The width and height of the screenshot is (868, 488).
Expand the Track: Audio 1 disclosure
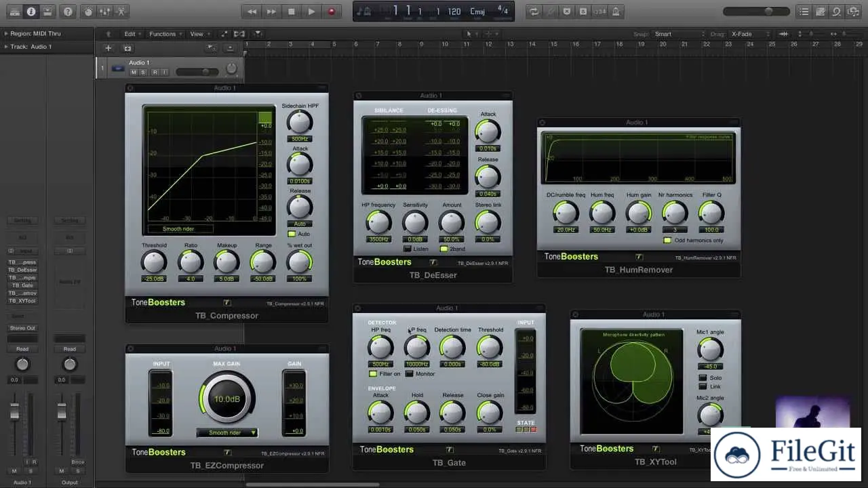pos(6,47)
